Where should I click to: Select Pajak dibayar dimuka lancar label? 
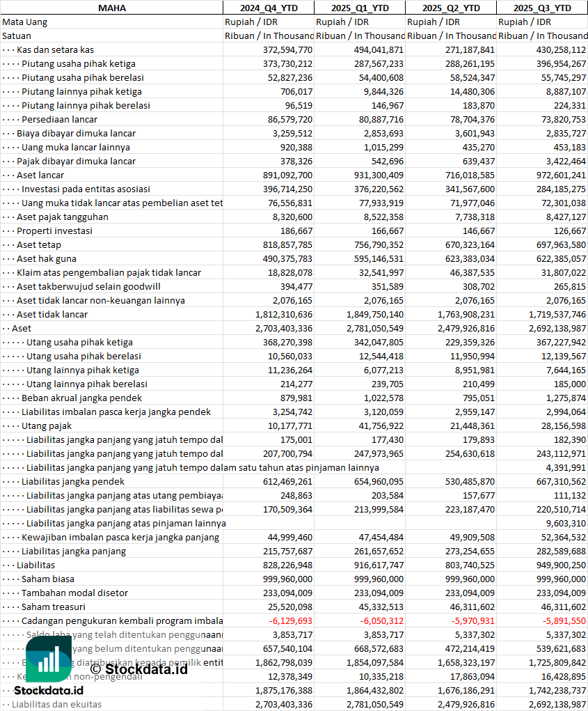pyautogui.click(x=76, y=162)
